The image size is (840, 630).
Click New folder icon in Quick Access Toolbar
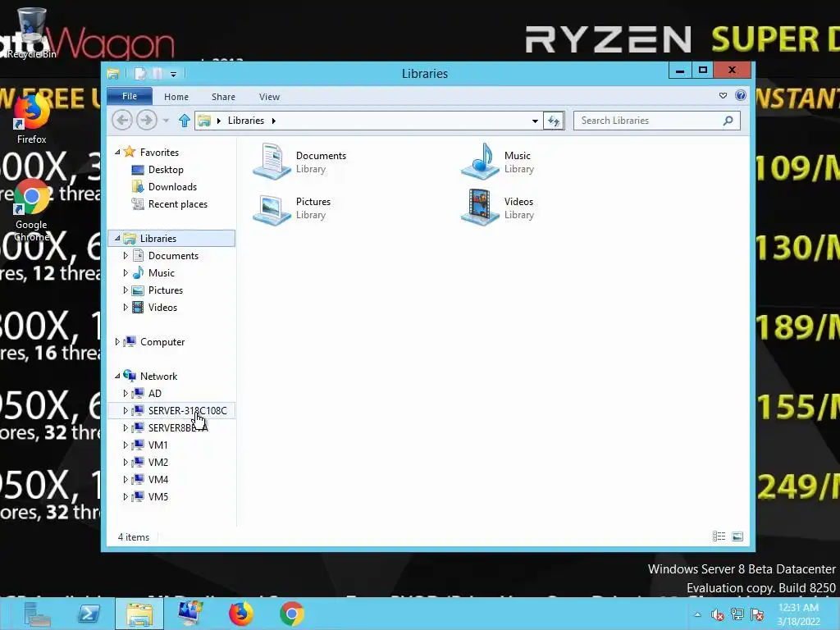point(157,74)
